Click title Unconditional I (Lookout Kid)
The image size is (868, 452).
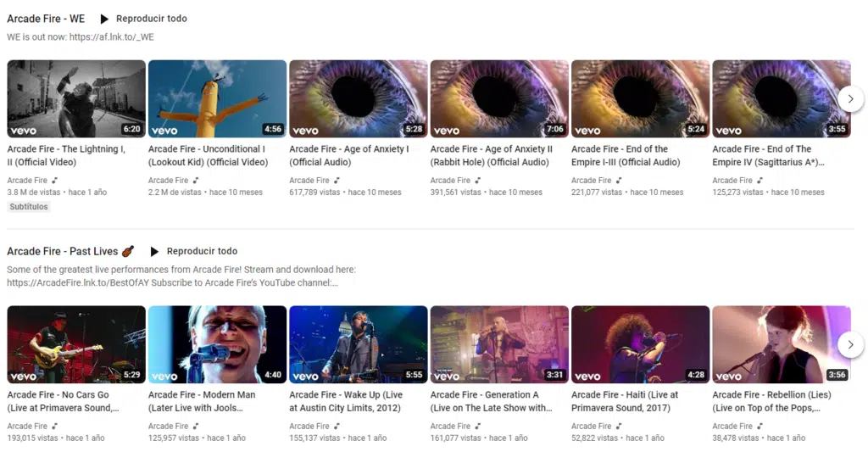click(x=209, y=156)
